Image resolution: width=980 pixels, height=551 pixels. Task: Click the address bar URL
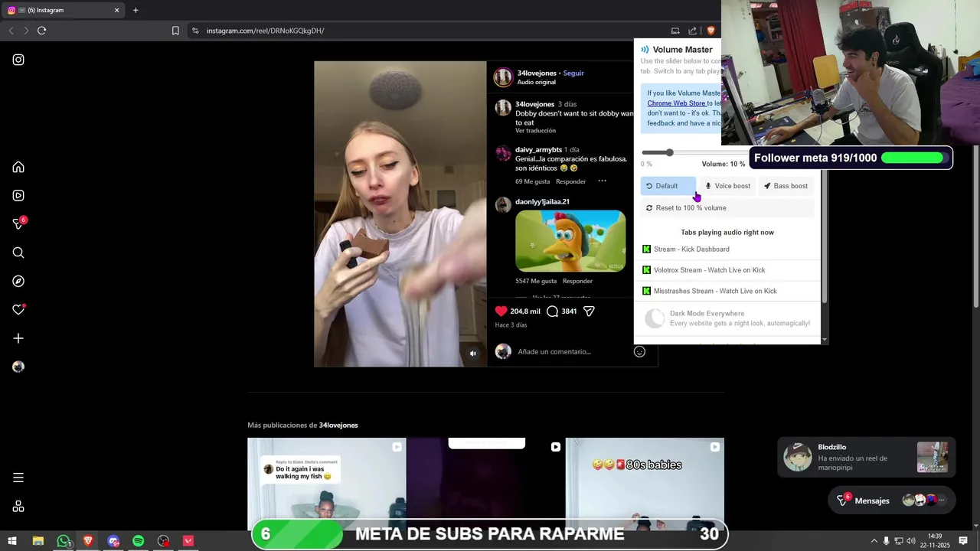[x=266, y=31]
